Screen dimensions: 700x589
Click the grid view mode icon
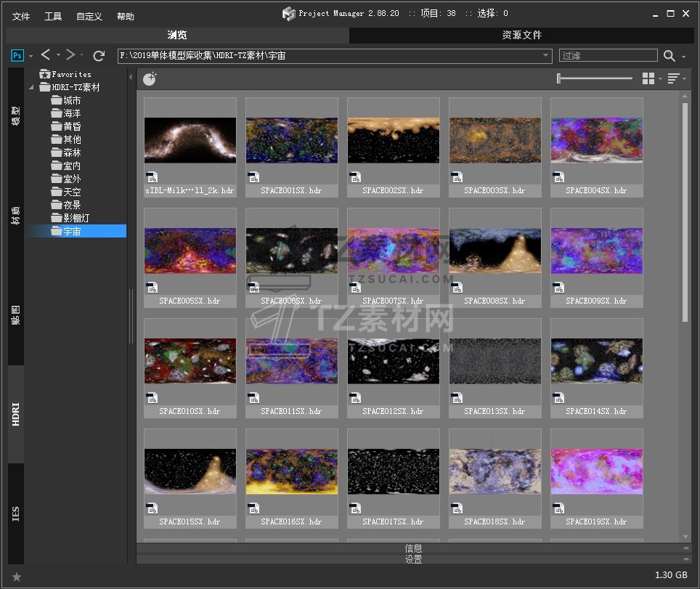pos(648,78)
